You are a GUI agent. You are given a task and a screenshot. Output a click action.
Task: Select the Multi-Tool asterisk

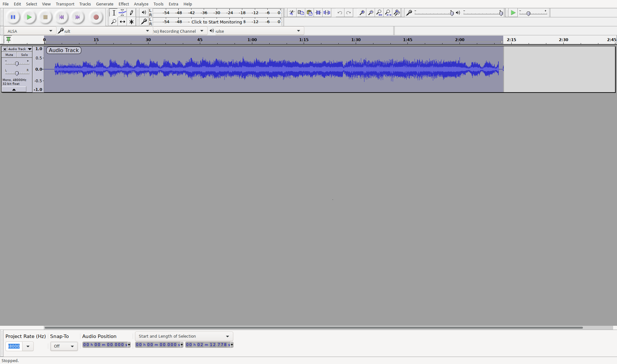coord(131,22)
